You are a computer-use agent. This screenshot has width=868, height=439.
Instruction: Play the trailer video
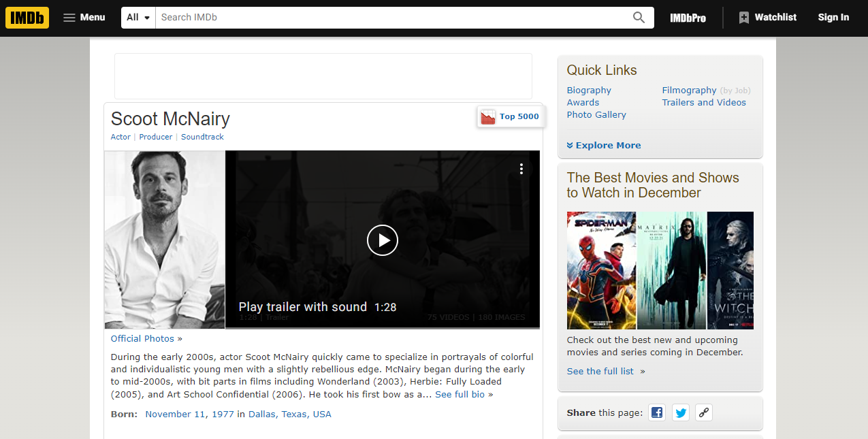coord(383,240)
